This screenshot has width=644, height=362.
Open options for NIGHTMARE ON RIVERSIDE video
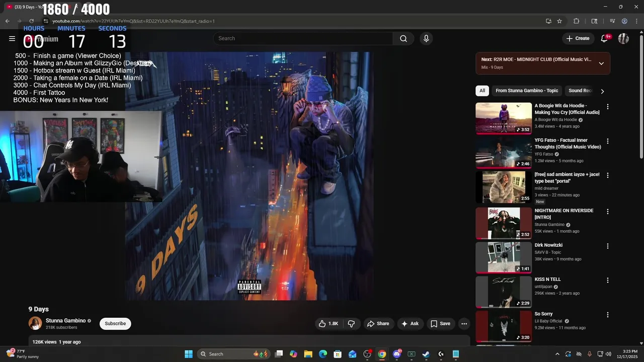[607, 212]
